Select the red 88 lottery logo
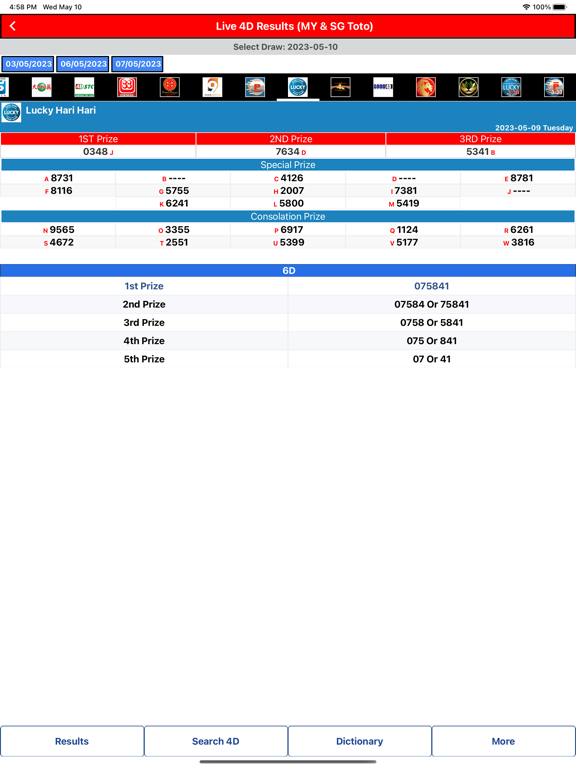 pyautogui.click(x=127, y=87)
